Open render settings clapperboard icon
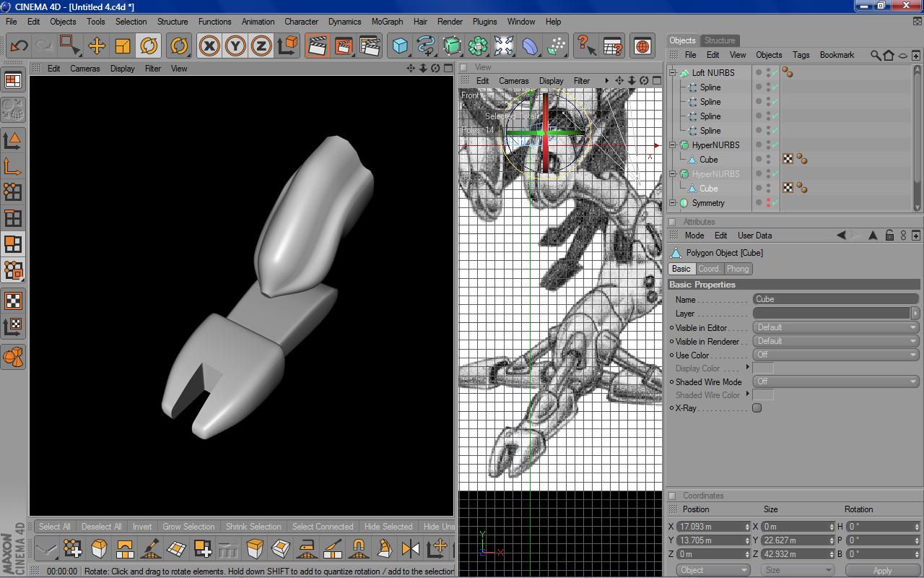The image size is (924, 578). click(x=369, y=46)
